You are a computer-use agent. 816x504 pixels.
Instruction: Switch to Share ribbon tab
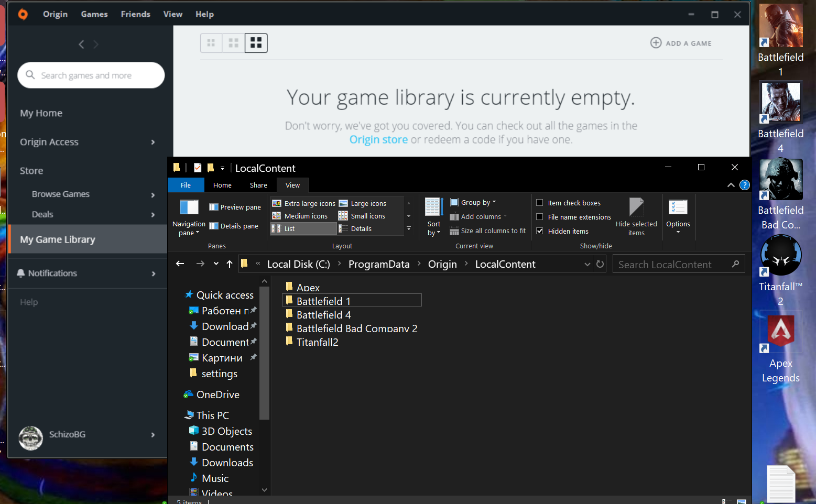[x=258, y=185]
